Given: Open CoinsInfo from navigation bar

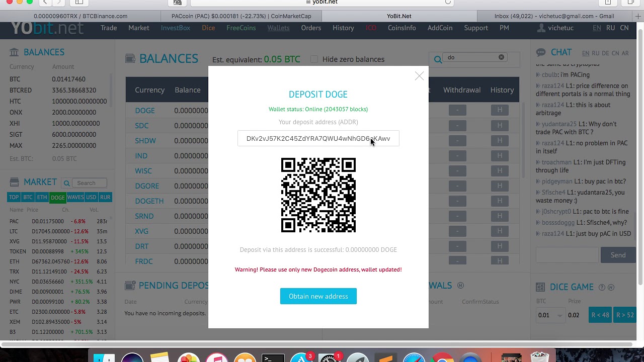Looking at the screenshot, I should tap(401, 28).
